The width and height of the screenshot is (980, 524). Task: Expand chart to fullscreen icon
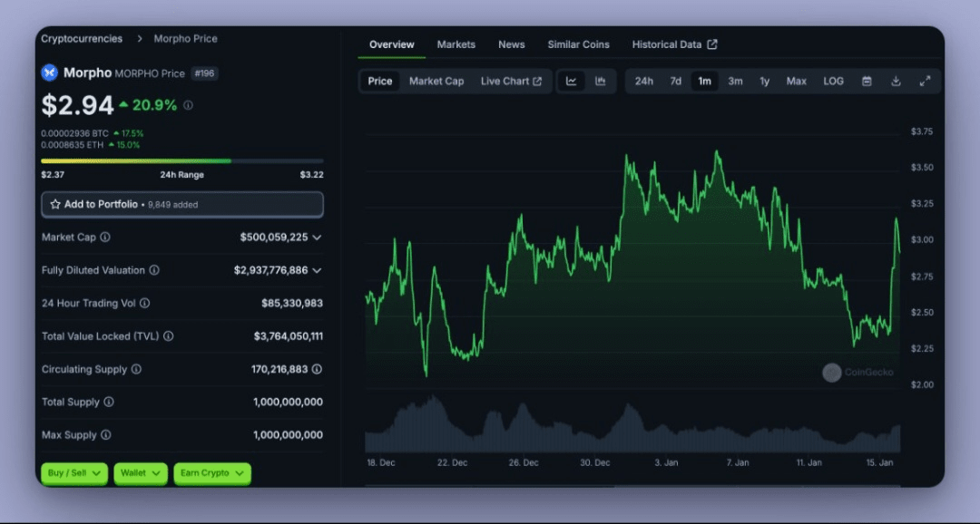click(x=925, y=82)
